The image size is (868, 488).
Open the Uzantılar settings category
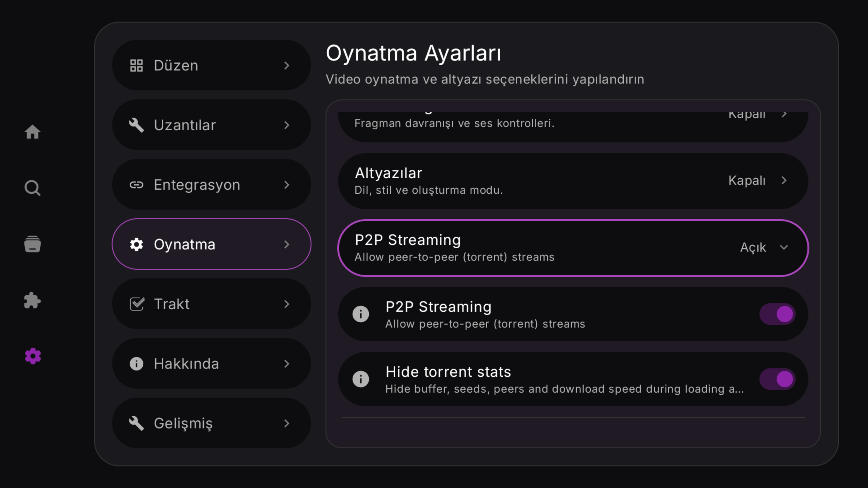211,125
